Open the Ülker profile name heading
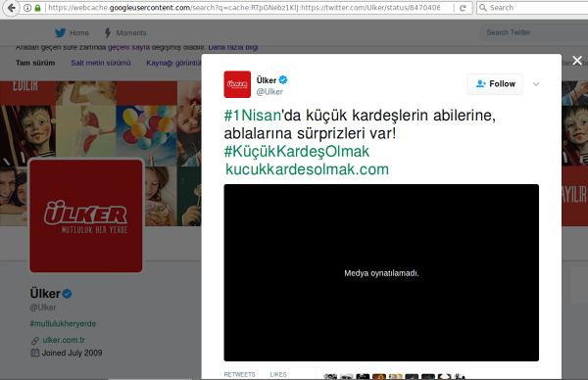This screenshot has height=380, width=588. pos(45,294)
